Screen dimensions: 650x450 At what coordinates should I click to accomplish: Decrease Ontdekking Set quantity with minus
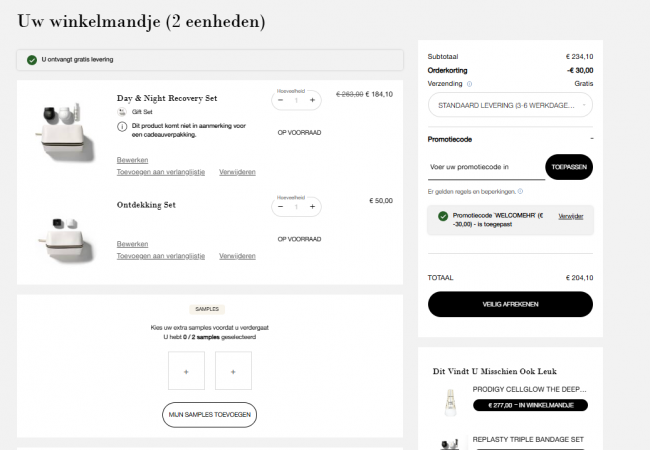click(281, 207)
